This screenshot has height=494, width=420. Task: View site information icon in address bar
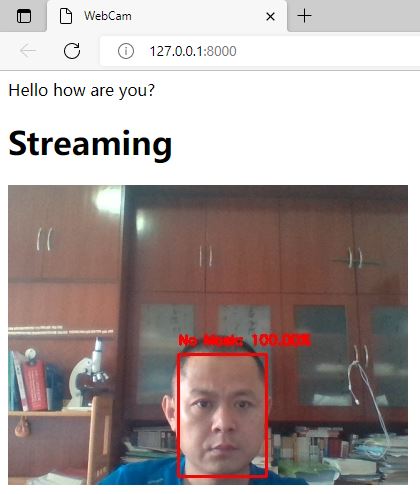(x=126, y=51)
